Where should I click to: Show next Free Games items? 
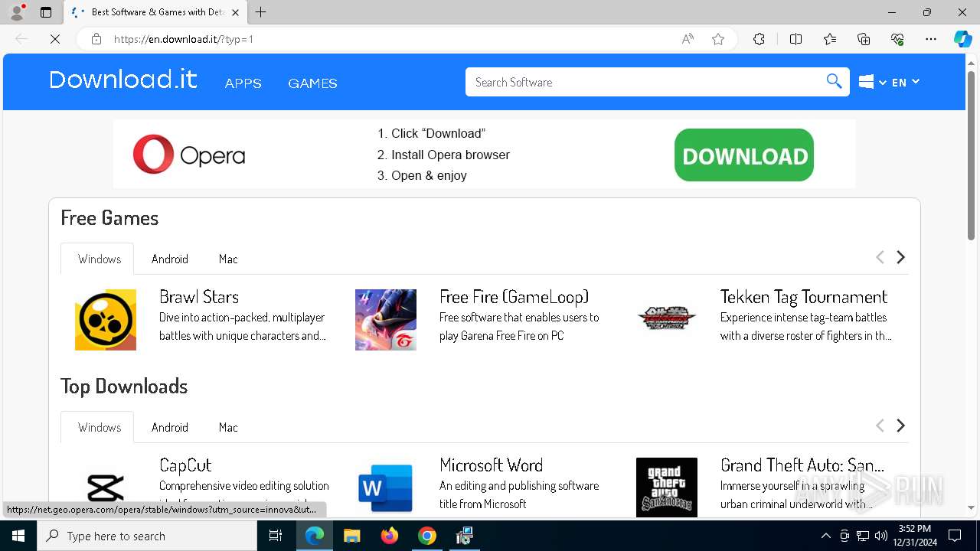(x=901, y=257)
